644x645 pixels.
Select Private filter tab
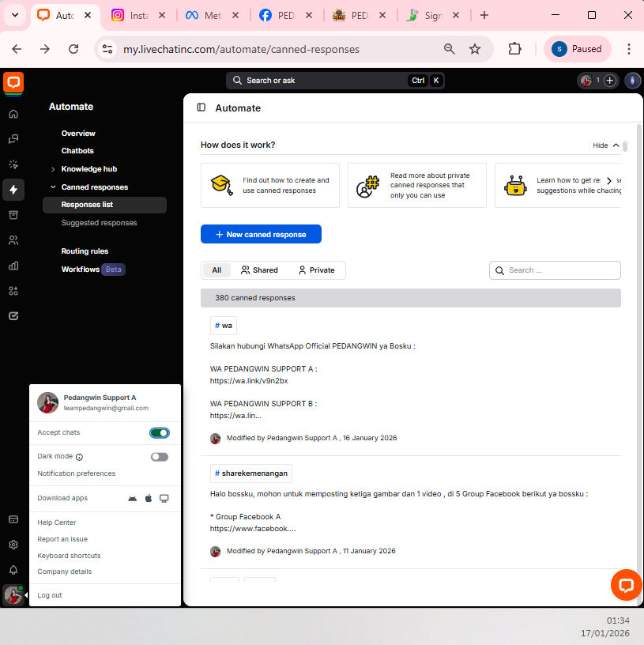317,270
